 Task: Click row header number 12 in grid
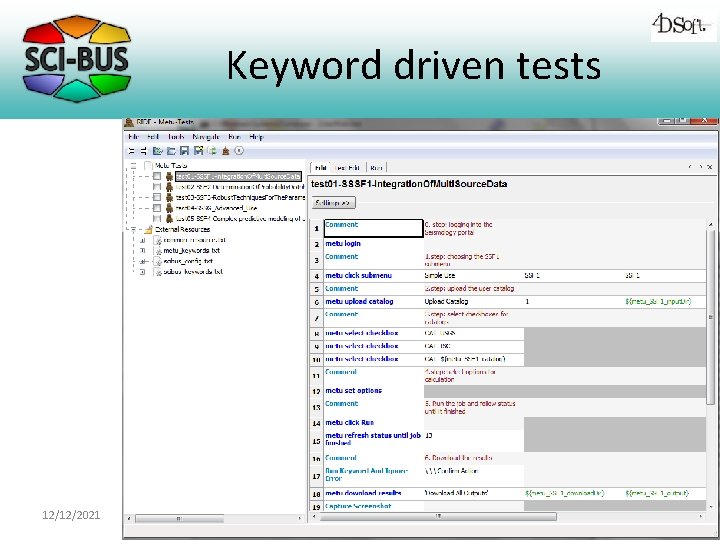[x=317, y=392]
